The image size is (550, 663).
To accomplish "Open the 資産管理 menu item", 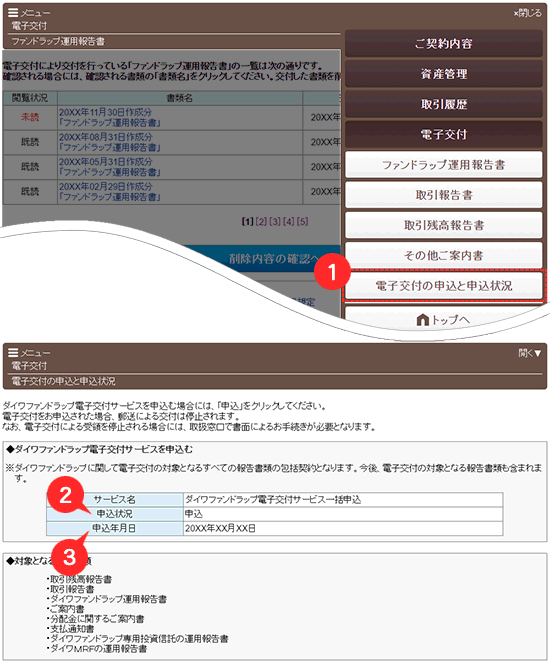I will point(443,74).
